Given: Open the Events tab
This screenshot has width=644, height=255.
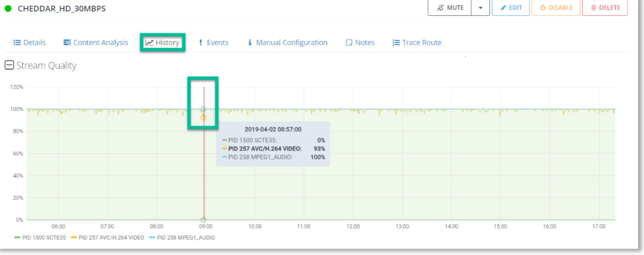Looking at the screenshot, I should (214, 42).
